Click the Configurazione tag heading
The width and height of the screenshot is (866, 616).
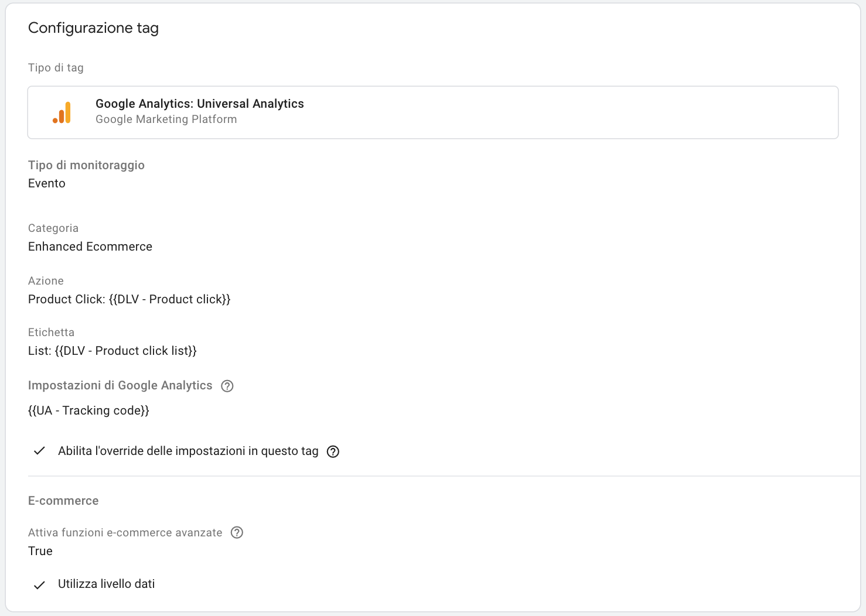[x=93, y=28]
